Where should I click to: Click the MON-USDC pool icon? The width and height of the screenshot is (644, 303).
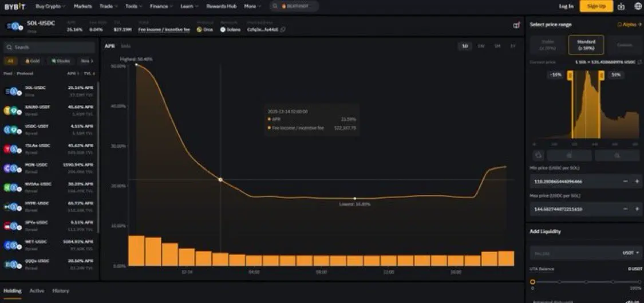coord(13,168)
